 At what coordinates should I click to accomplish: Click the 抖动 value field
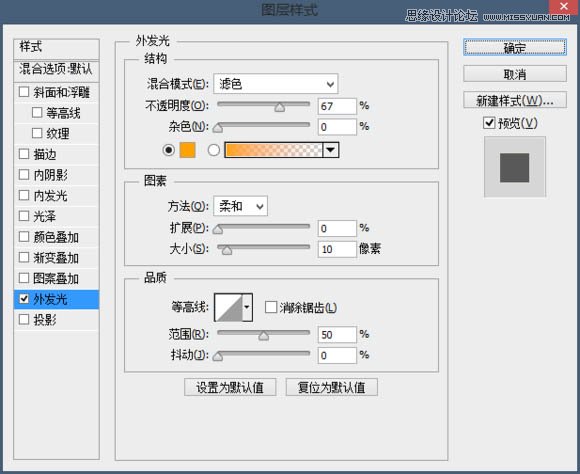(337, 355)
